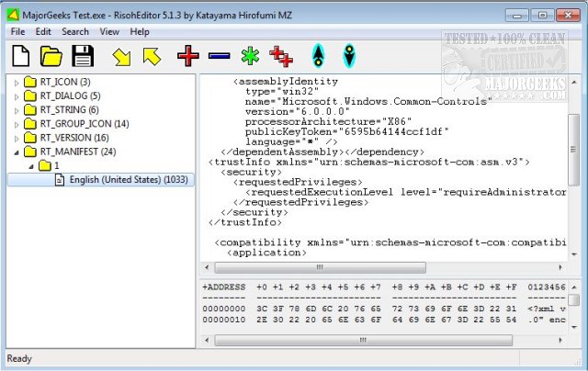
Task: Expand the RT_DIALOG (5) node
Action: click(x=16, y=96)
